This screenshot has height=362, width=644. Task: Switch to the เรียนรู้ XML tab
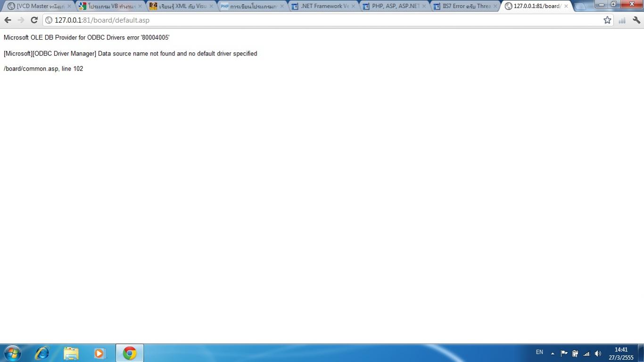(x=182, y=6)
